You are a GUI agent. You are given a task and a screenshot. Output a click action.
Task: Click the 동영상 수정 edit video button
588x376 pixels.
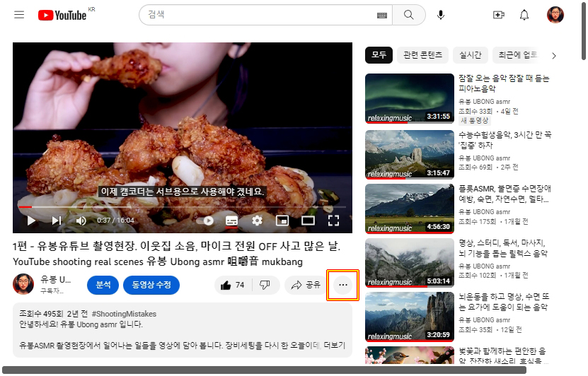point(151,285)
